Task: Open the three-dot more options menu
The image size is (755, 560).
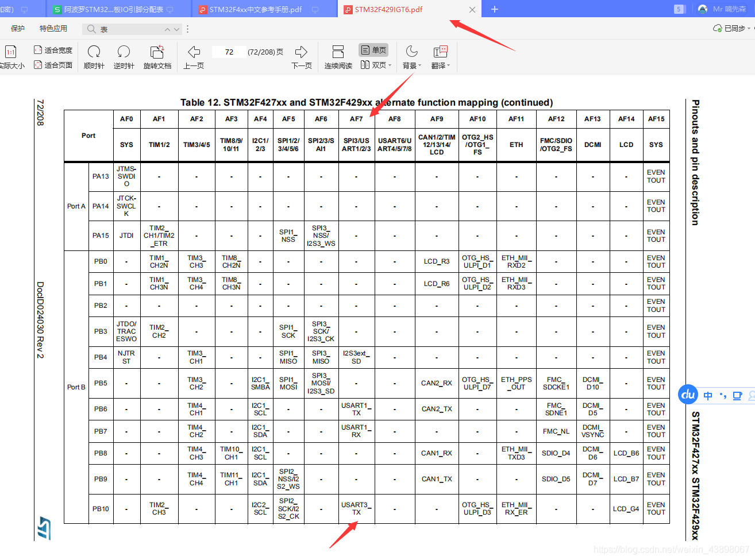Action: (x=188, y=29)
